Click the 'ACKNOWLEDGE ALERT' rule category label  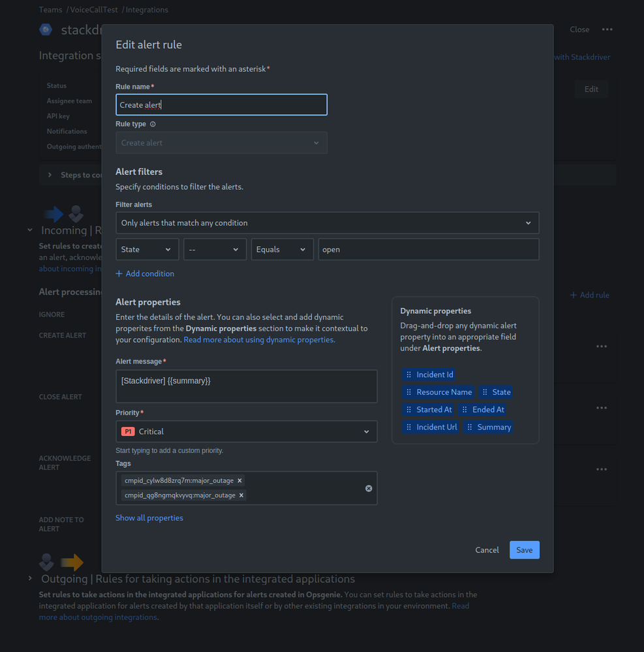pyautogui.click(x=65, y=463)
